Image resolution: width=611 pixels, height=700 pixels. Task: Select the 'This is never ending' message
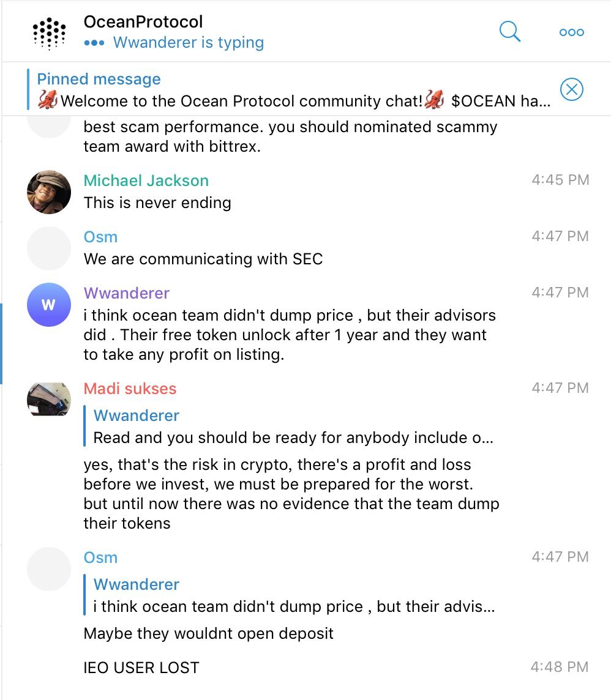pos(157,203)
